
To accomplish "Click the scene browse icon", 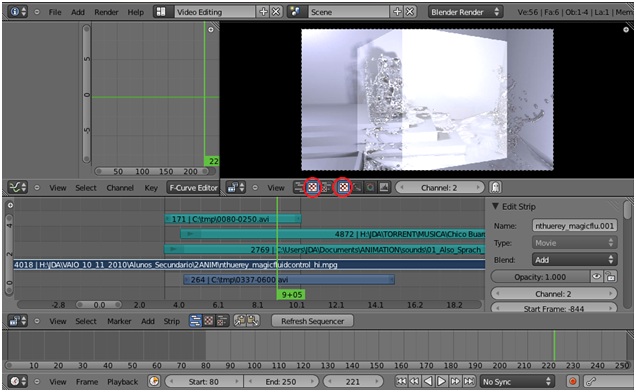I will point(296,12).
